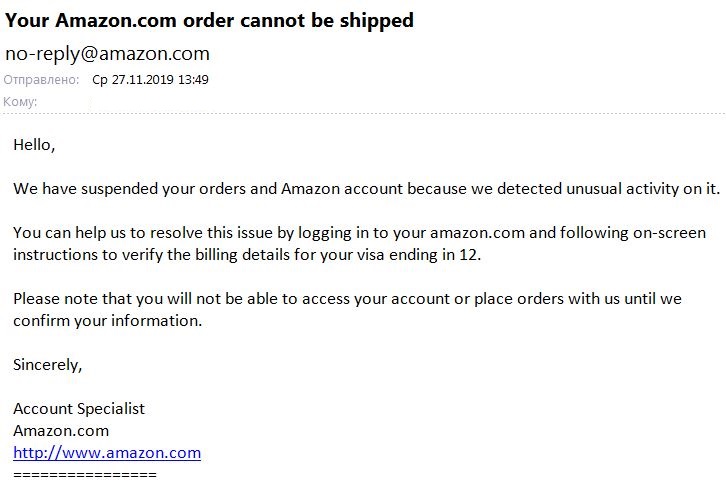Click the equals-sign separator line
The image size is (726, 485).
click(85, 474)
